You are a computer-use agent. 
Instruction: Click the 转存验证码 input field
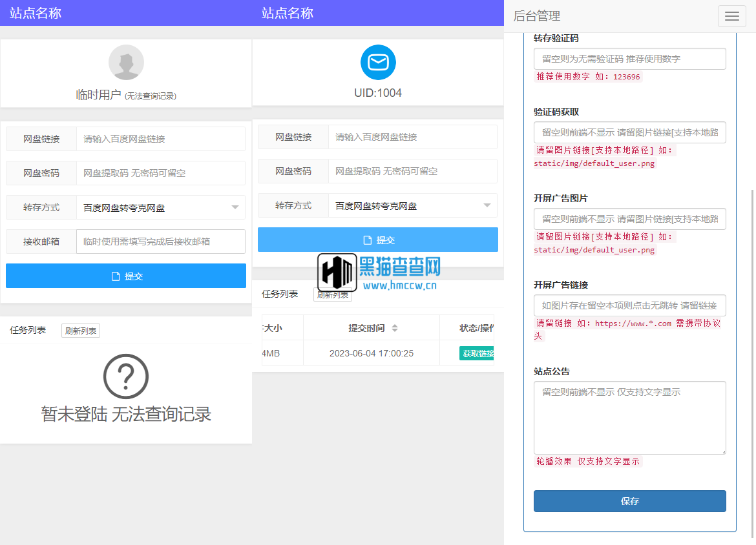[x=629, y=58]
